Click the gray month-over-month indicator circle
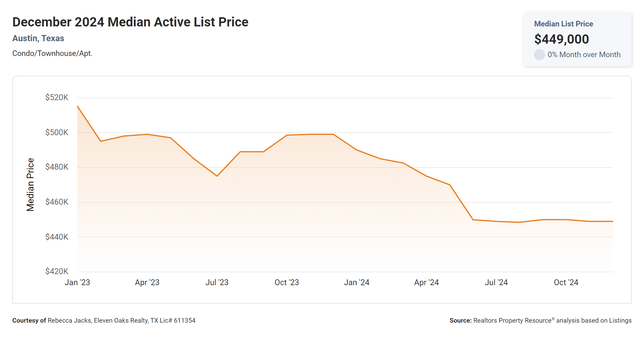Screen dimensions: 644x338 point(539,55)
